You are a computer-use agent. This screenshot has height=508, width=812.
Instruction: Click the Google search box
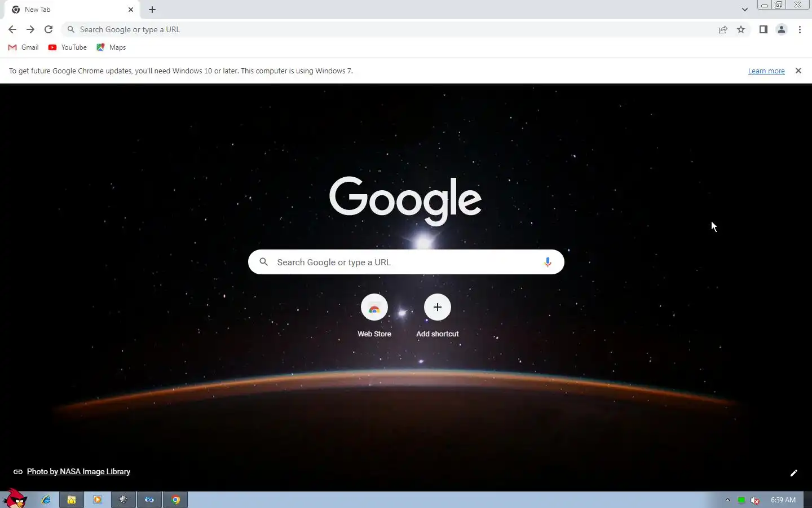[x=406, y=262]
